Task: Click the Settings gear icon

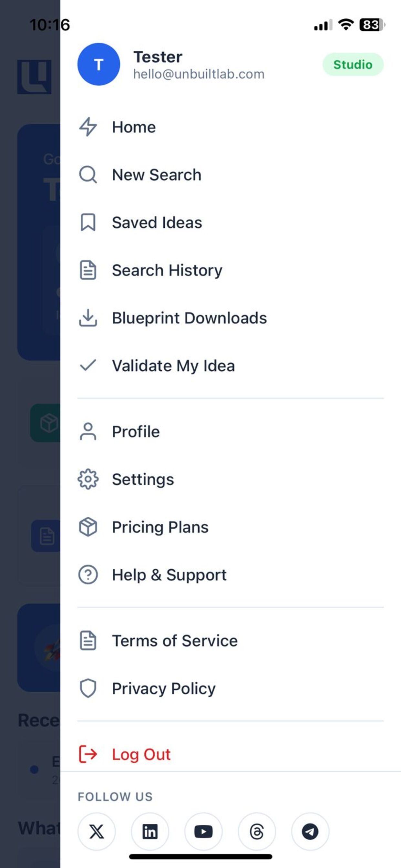Action: [88, 479]
